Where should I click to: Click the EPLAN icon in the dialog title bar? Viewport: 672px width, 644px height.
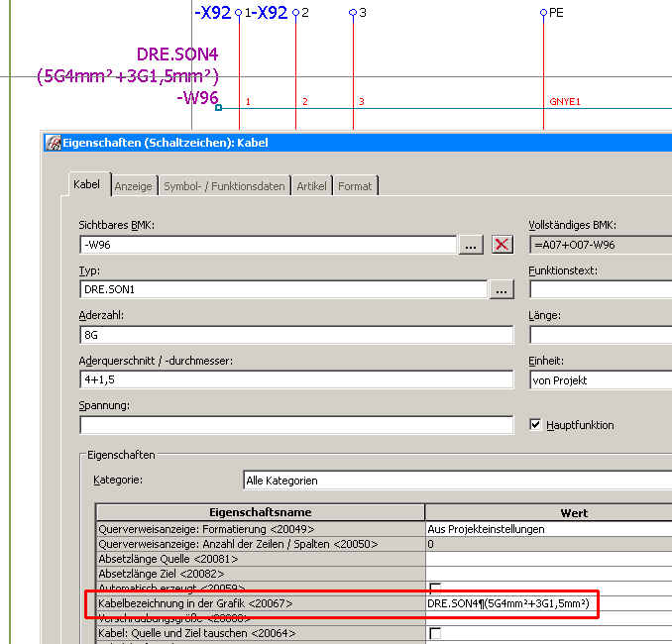(x=54, y=143)
